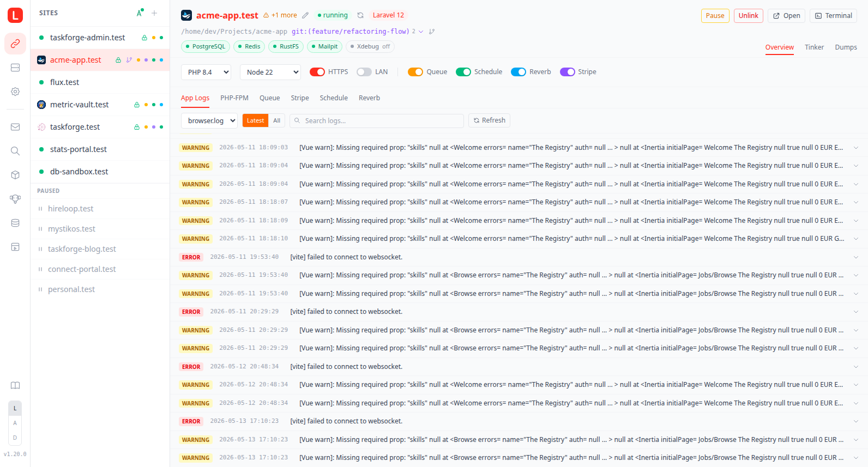
Task: Expand the git branch changes chevron
Action: (421, 32)
